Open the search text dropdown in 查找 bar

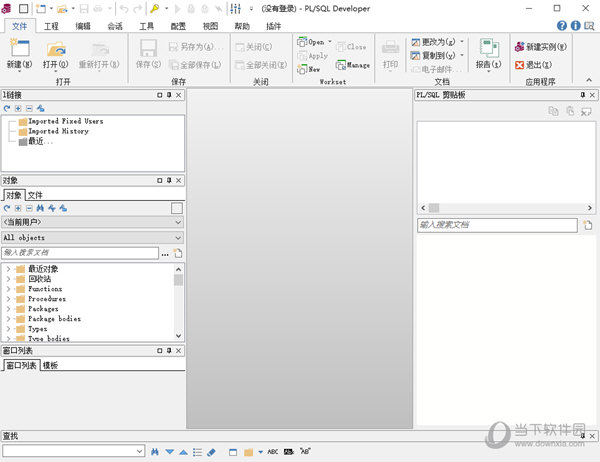[x=140, y=451]
